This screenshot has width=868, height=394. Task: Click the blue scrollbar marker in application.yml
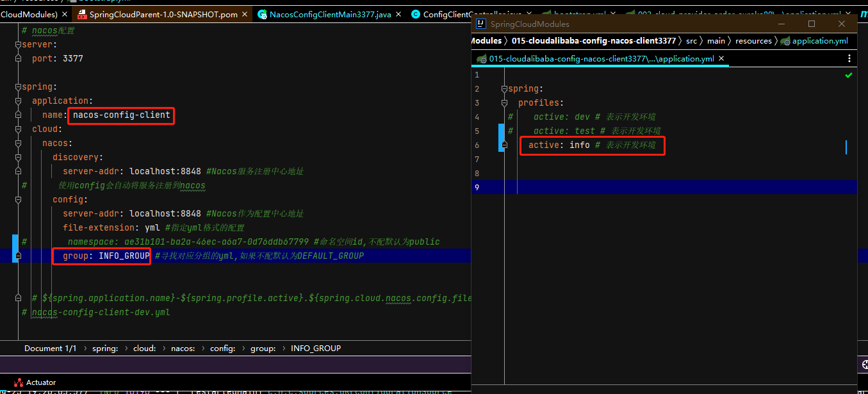click(x=846, y=147)
